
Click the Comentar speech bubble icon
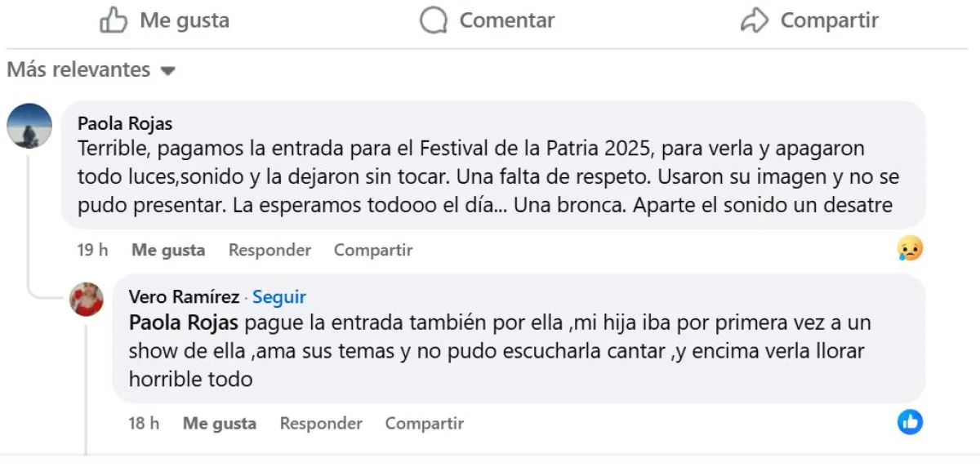click(x=434, y=20)
